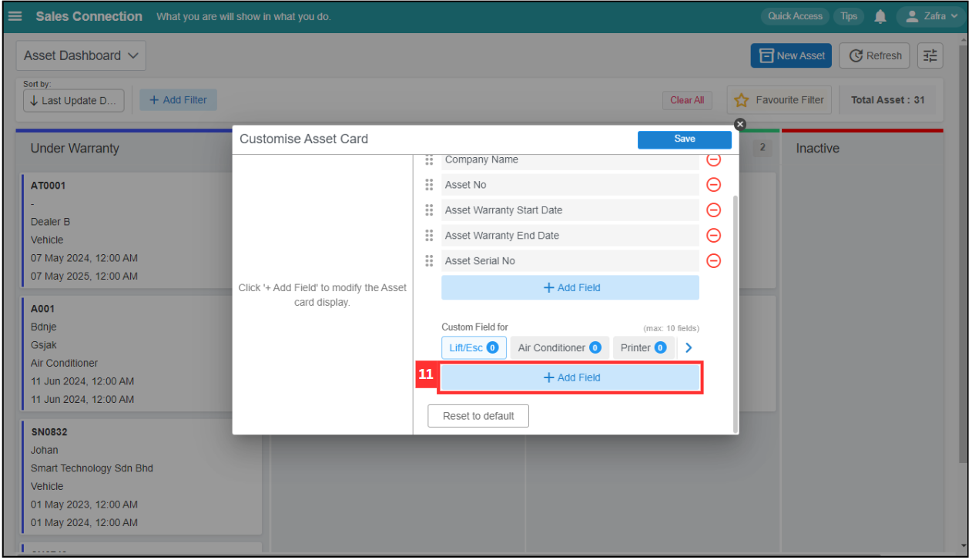Open the SN0832 asset card

[142, 477]
